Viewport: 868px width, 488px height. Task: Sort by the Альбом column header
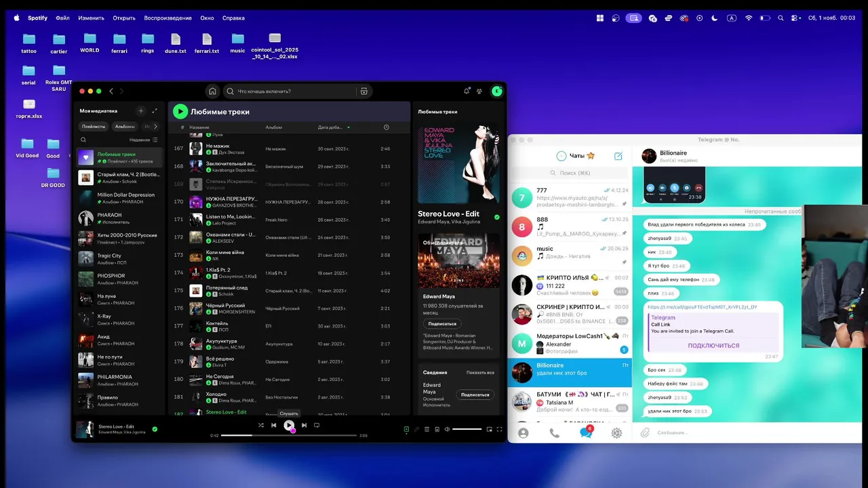[273, 127]
